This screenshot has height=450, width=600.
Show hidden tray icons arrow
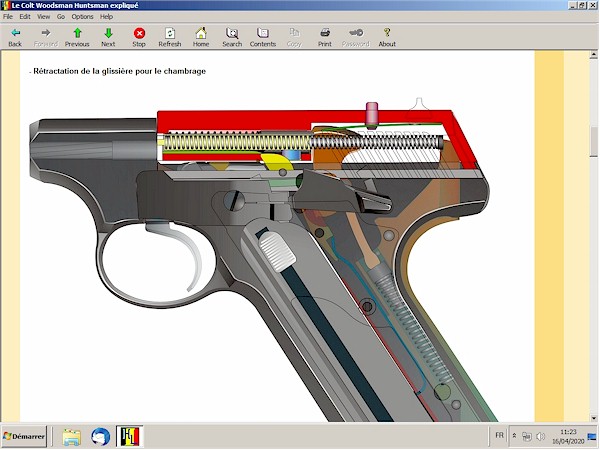click(514, 436)
